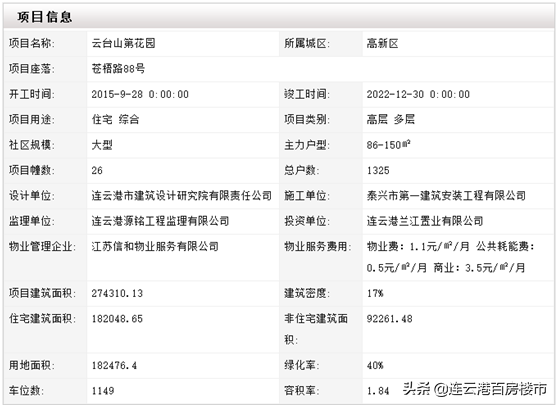Select building count value 26
Screen dimensions: 558x407
coord(97,170)
